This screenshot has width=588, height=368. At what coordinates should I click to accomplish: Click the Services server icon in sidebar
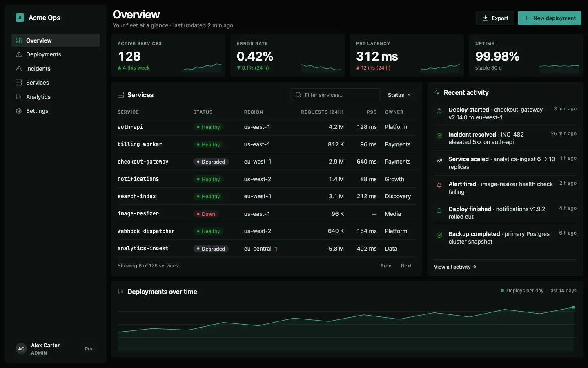coord(19,83)
